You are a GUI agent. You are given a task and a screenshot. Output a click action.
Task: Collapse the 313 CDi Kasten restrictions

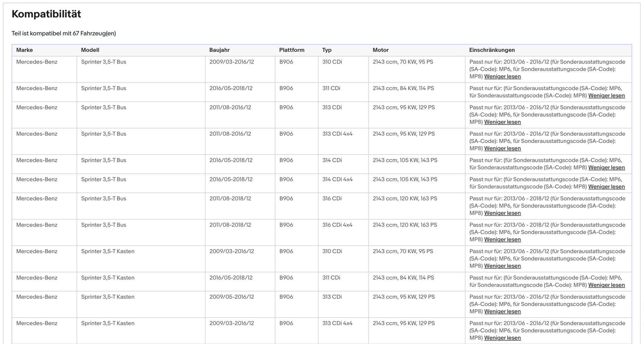point(502,311)
